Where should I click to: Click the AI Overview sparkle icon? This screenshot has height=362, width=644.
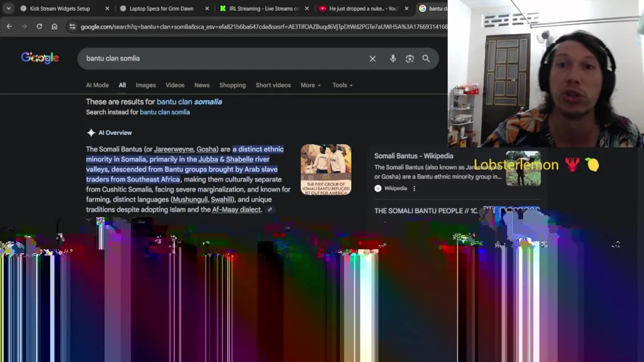click(x=91, y=133)
